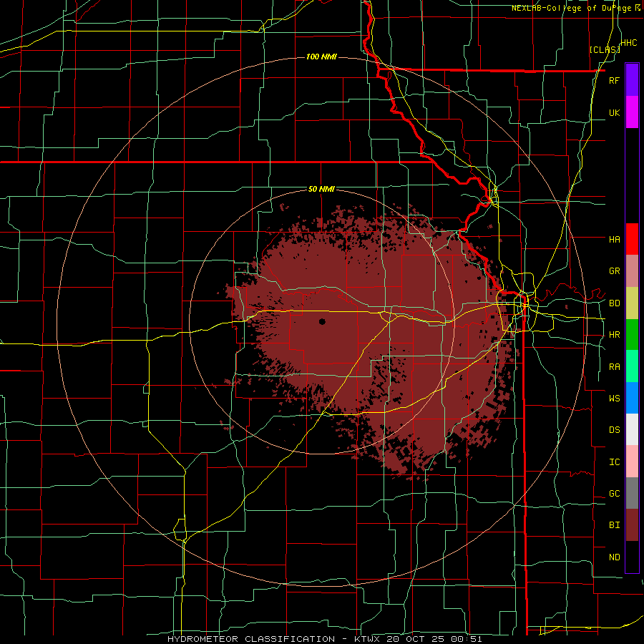The height and width of the screenshot is (644, 644).
Task: Click the blue WS legend swatch
Action: pyautogui.click(x=632, y=398)
